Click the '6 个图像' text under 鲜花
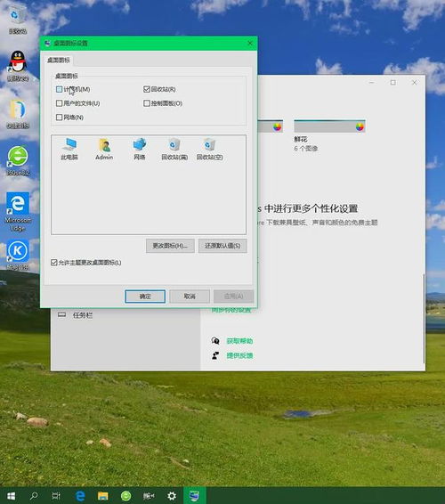Screen dimensions: 445x504 pos(306,149)
